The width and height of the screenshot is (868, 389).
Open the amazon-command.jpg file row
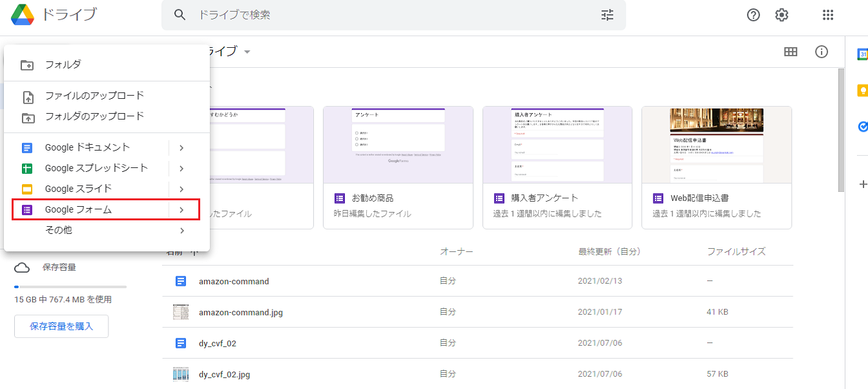(241, 312)
